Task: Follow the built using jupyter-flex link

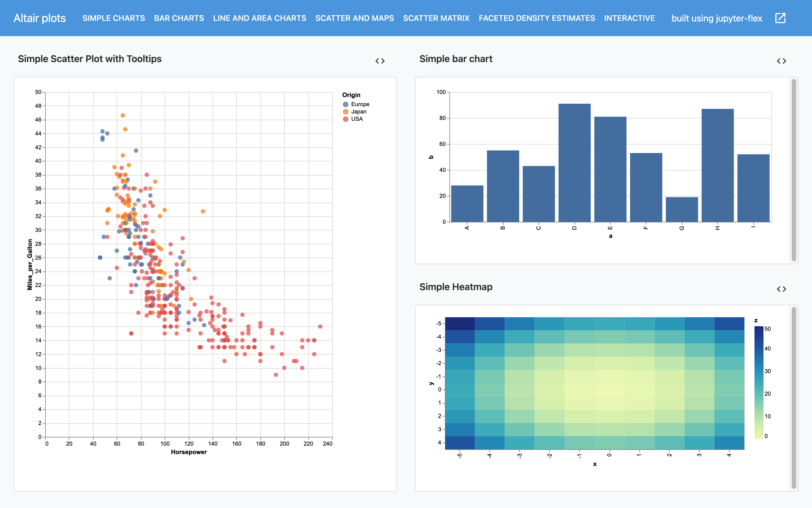Action: tap(717, 18)
